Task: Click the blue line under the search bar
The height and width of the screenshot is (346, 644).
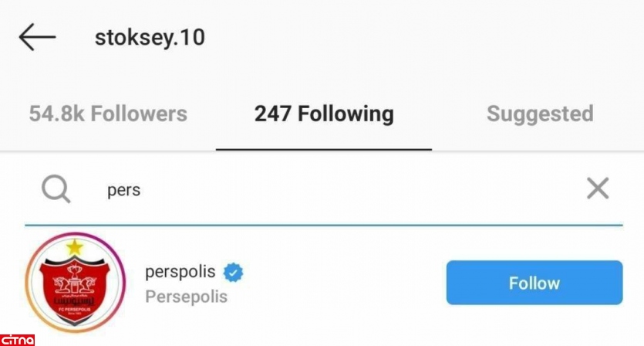Action: 324,225
